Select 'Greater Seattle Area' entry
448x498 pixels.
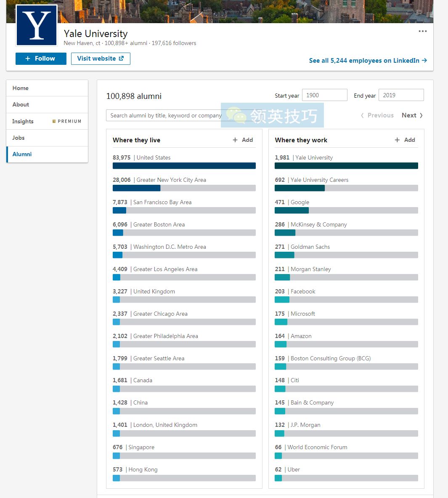coord(184,362)
